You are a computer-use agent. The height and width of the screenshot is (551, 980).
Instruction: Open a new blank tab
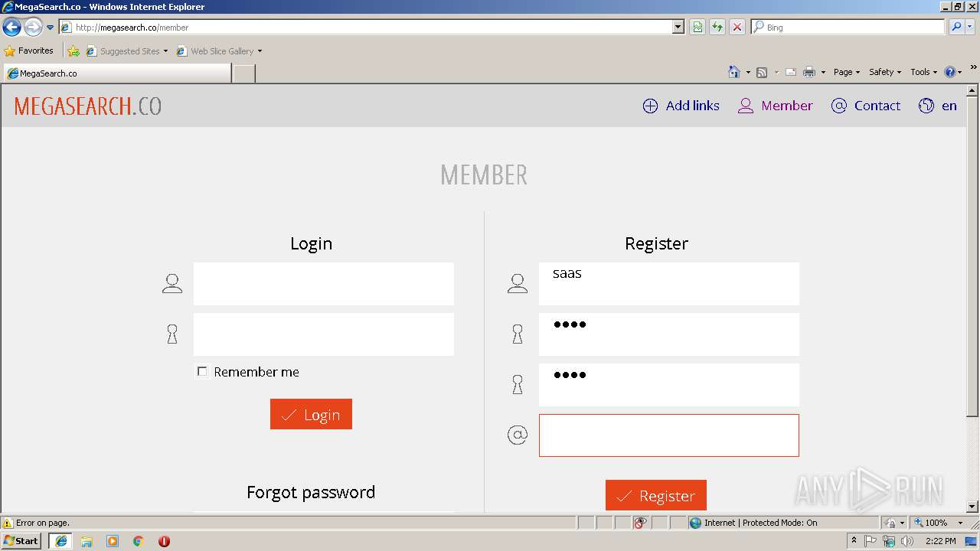pos(243,73)
